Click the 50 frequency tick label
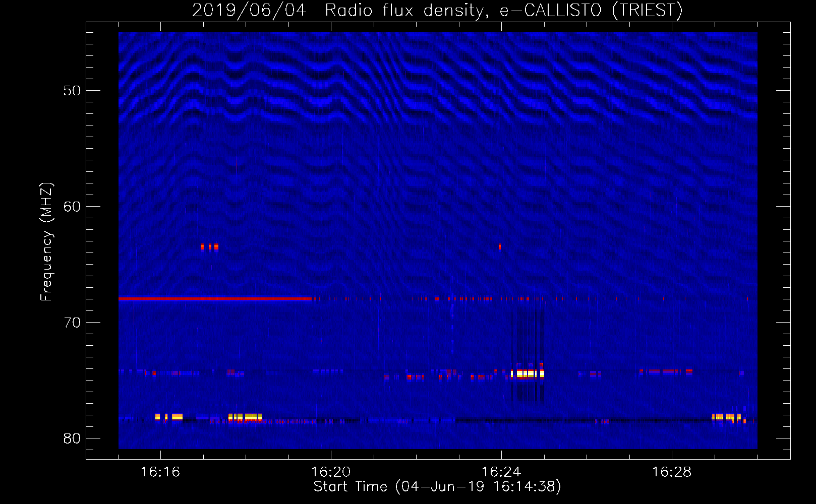Image resolution: width=816 pixels, height=504 pixels. [72, 91]
